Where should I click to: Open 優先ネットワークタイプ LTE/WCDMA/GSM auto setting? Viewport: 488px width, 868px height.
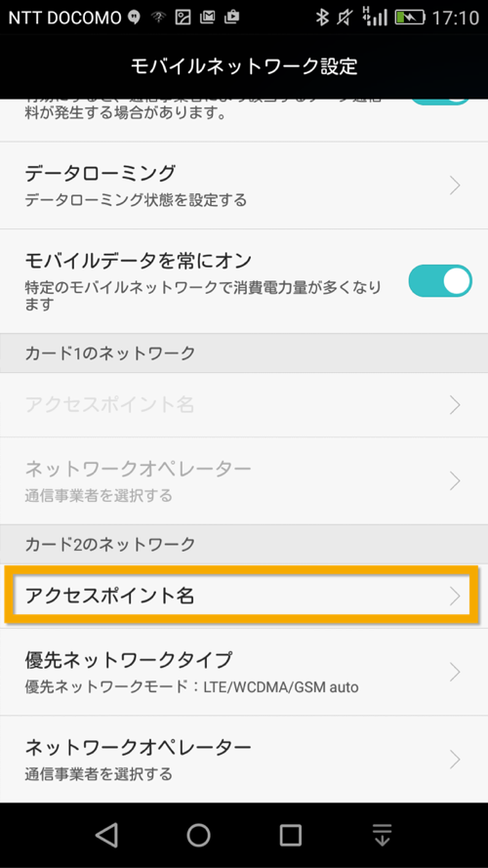pyautogui.click(x=244, y=672)
